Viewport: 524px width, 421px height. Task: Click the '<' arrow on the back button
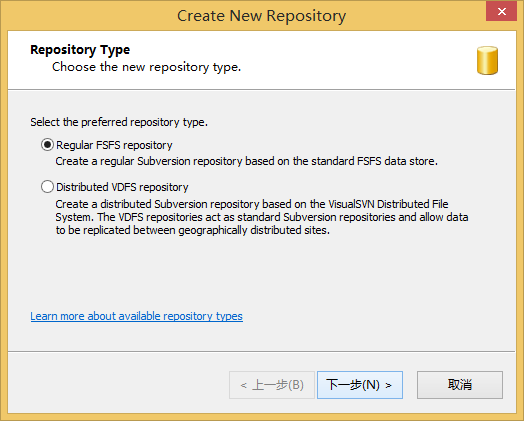click(243, 386)
